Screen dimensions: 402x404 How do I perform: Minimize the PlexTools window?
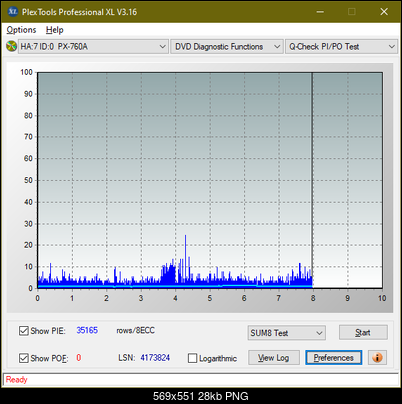(320, 12)
